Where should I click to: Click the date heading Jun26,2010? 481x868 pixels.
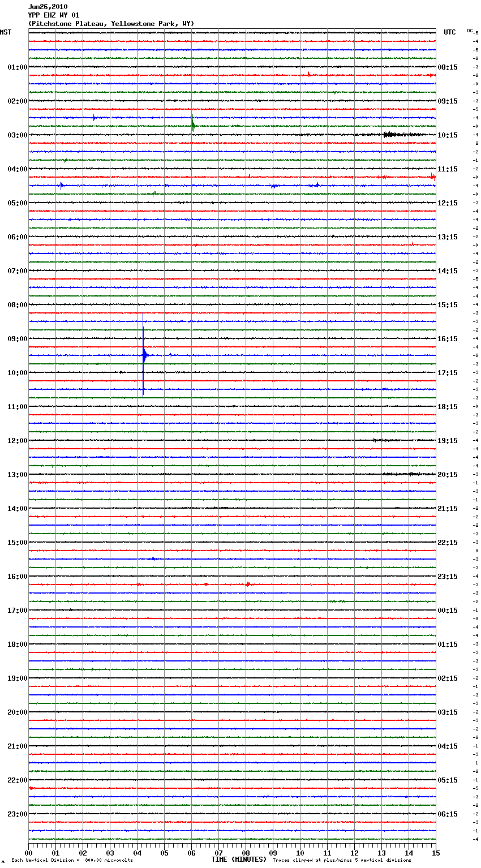point(48,7)
